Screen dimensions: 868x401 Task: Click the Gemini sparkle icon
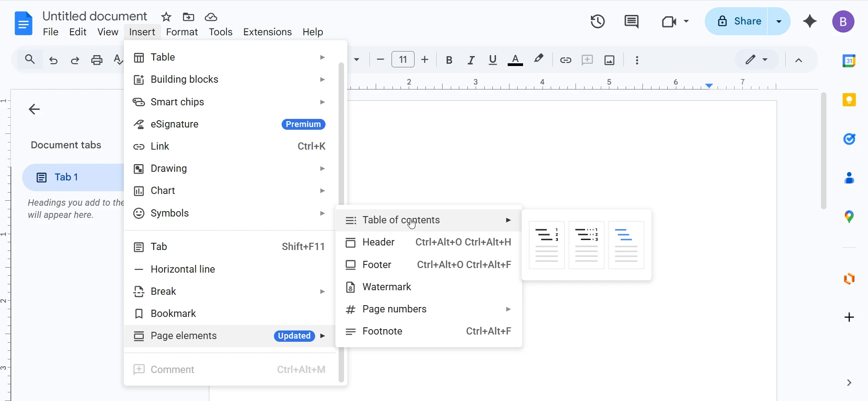[810, 21]
